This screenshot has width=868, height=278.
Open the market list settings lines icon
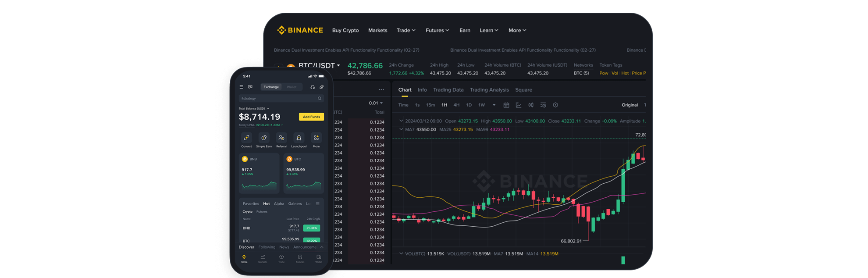(x=317, y=204)
